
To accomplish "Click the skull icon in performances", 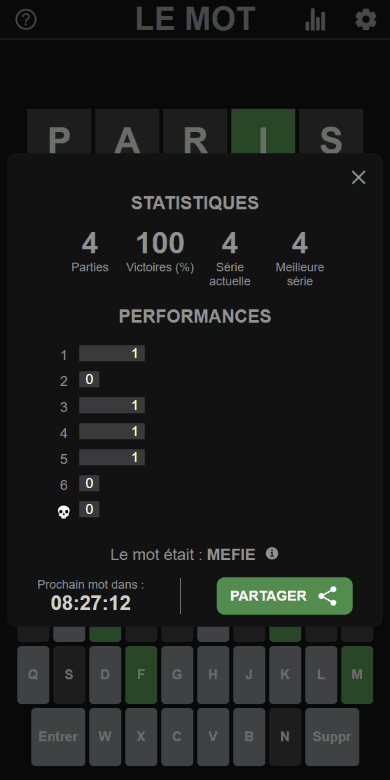I will [64, 512].
